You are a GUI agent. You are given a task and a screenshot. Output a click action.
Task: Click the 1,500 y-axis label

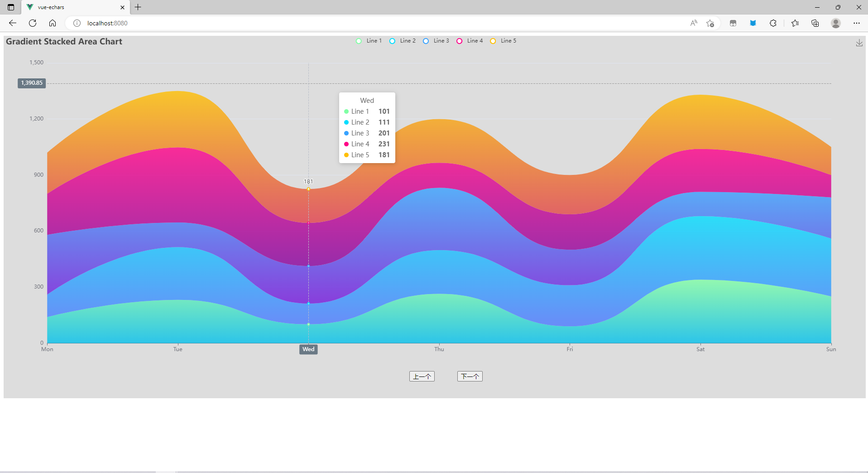pos(37,63)
